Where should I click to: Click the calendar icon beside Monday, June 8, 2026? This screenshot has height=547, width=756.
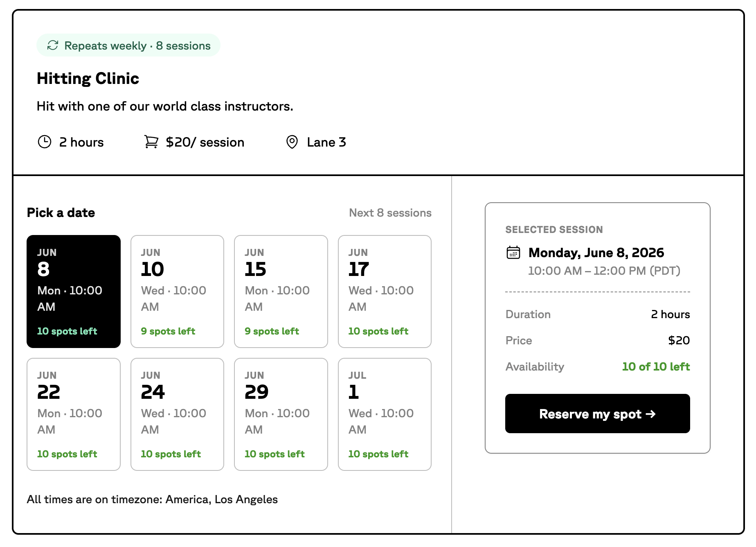pos(513,253)
